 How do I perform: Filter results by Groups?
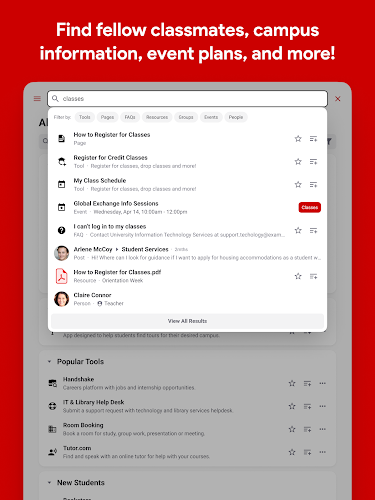click(186, 117)
